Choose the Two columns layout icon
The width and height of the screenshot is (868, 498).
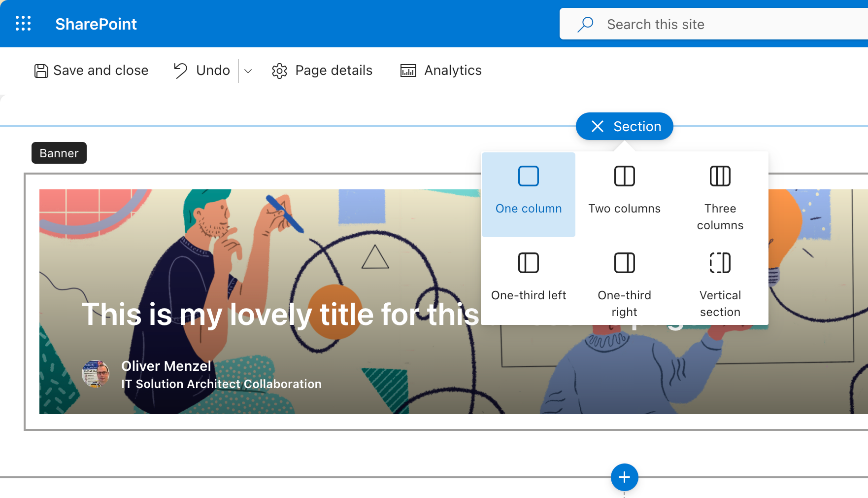(x=624, y=177)
